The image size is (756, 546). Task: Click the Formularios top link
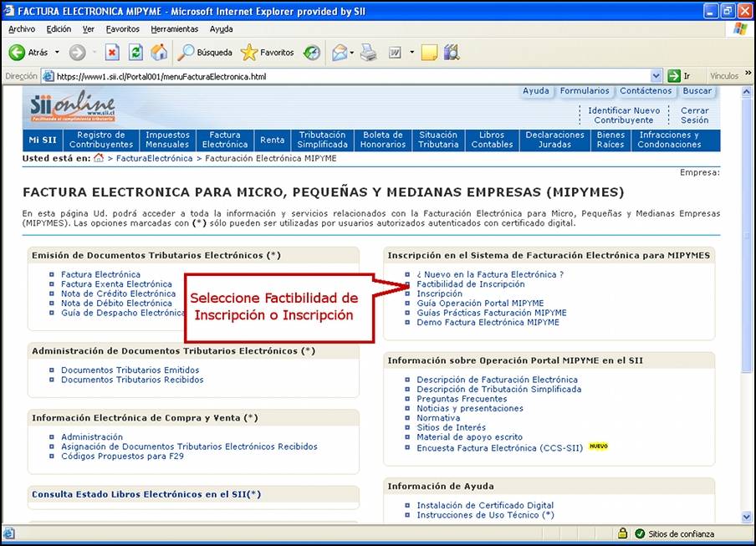585,90
